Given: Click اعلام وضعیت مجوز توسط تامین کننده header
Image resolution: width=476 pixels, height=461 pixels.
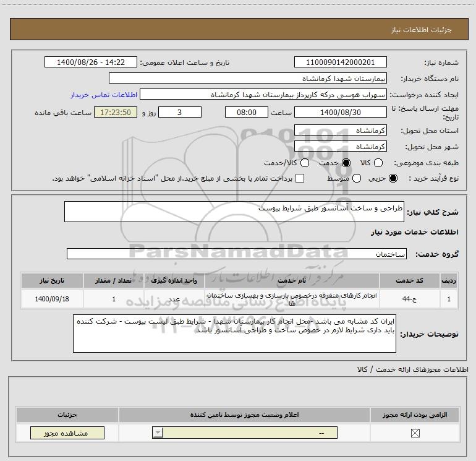Looking at the screenshot, I should click(x=244, y=415).
